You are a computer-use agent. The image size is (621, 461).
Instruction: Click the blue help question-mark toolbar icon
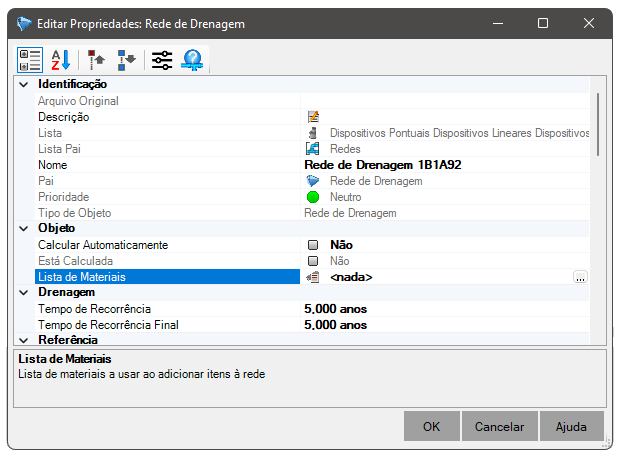192,60
